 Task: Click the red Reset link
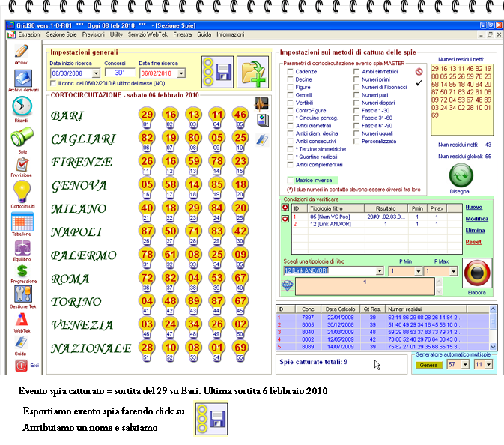(x=473, y=242)
